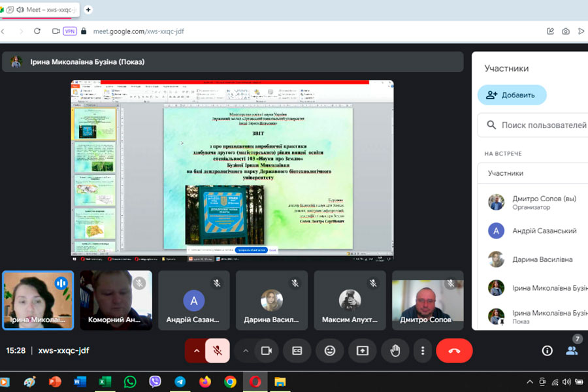
Task: Select the Андрій Сазан... participant tile
Action: point(194,300)
